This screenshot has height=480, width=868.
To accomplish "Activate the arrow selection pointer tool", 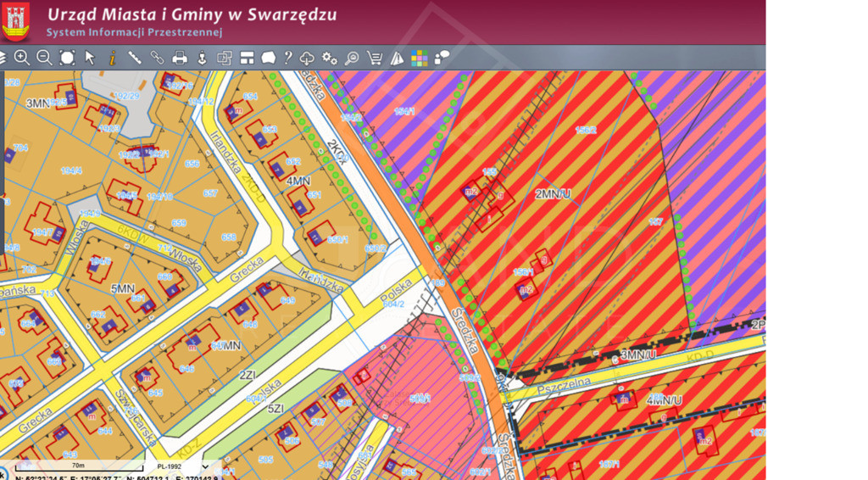I will (90, 58).
